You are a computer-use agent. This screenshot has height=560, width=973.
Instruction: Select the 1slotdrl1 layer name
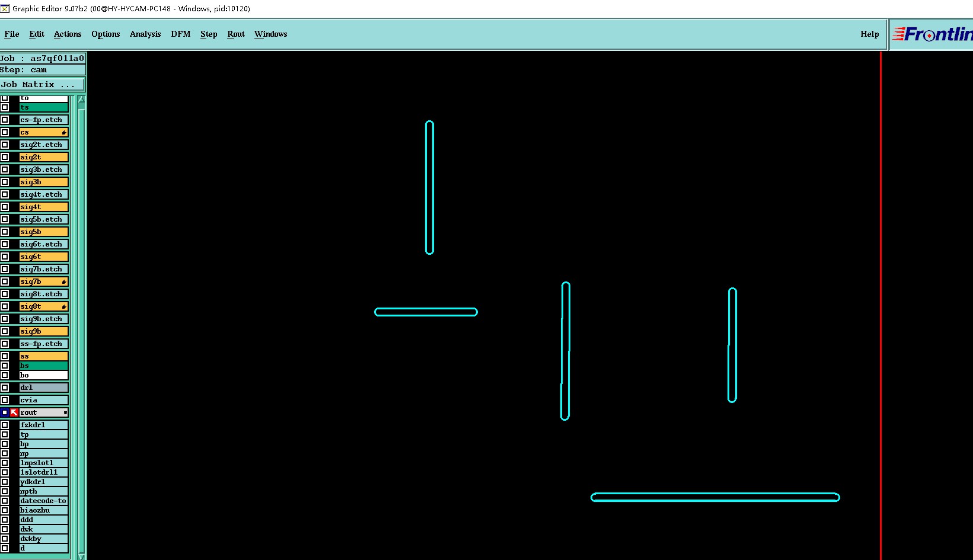click(43, 472)
